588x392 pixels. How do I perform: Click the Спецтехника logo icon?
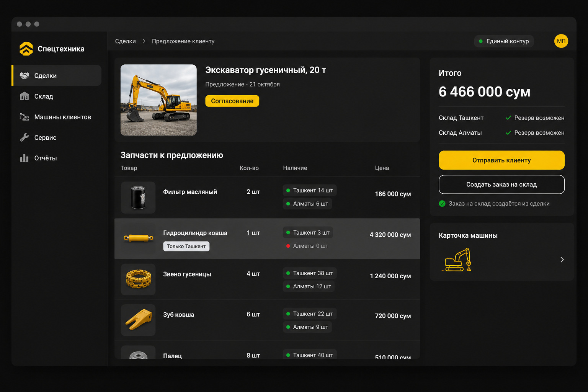[x=26, y=49]
